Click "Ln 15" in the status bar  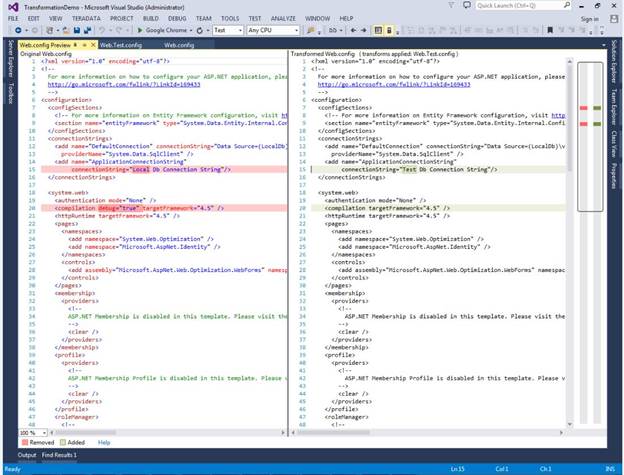point(458,469)
